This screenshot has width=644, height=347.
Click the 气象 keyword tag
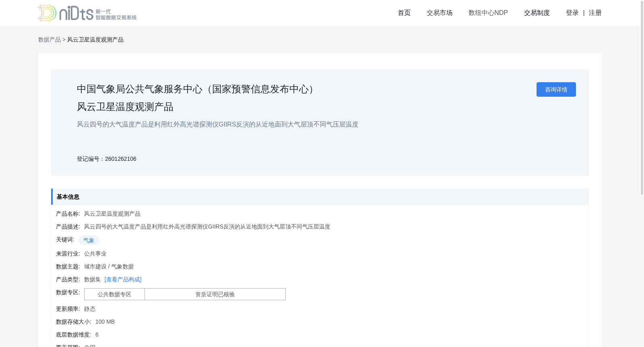click(89, 240)
